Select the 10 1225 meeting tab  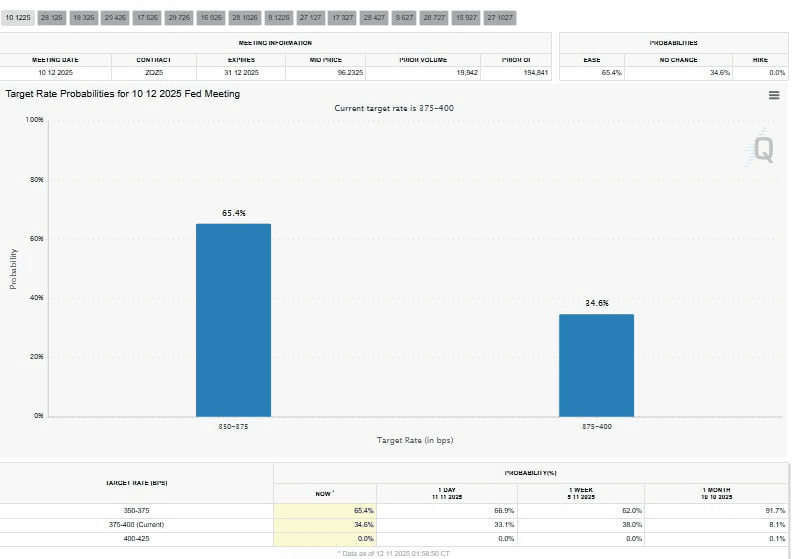pos(18,18)
